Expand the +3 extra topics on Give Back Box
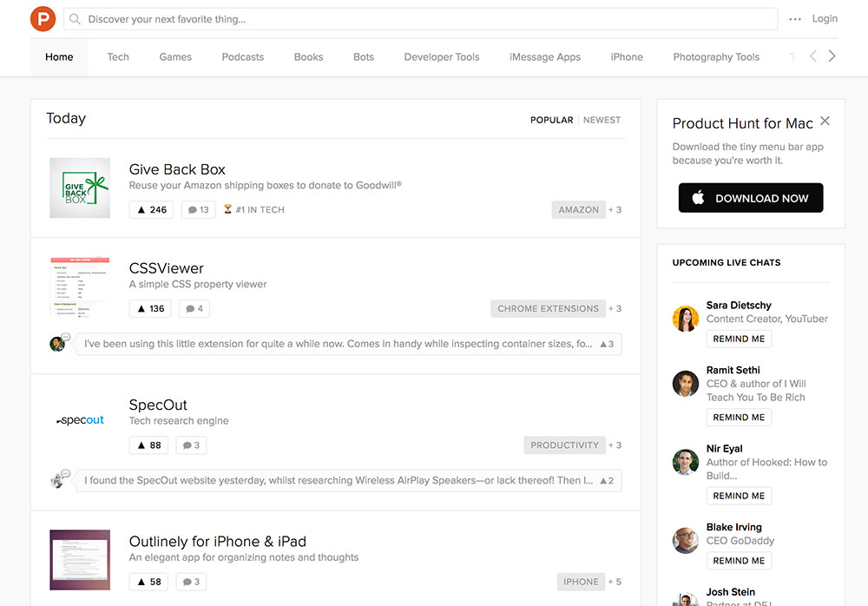 click(x=615, y=209)
